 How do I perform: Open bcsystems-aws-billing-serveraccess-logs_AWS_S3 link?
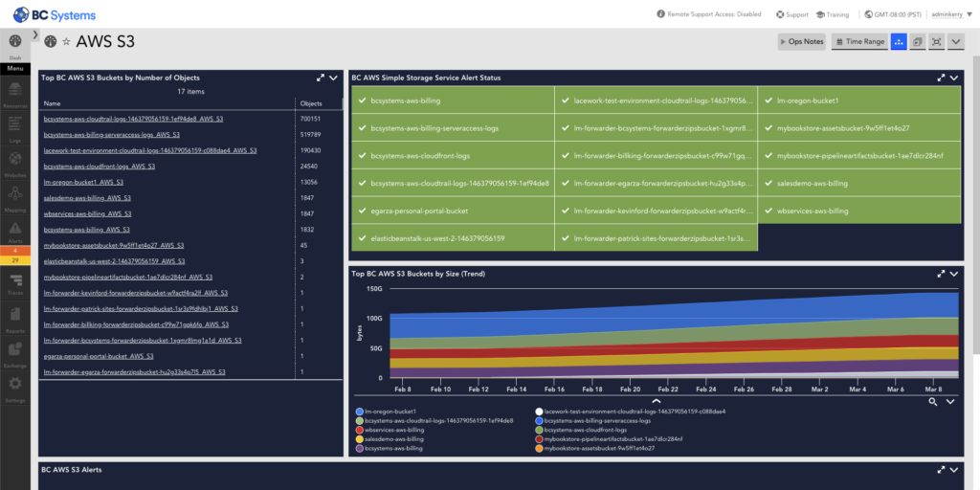click(x=112, y=134)
